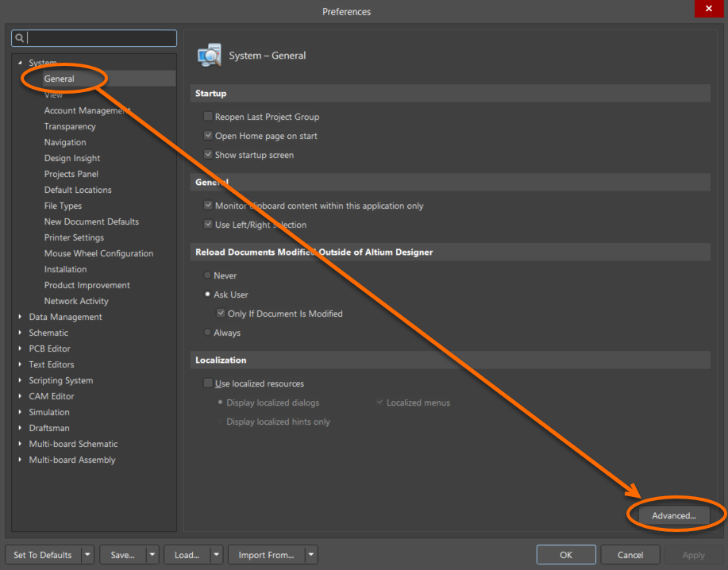Close the Preferences dialog
Image resolution: width=728 pixels, height=570 pixels.
pos(708,9)
